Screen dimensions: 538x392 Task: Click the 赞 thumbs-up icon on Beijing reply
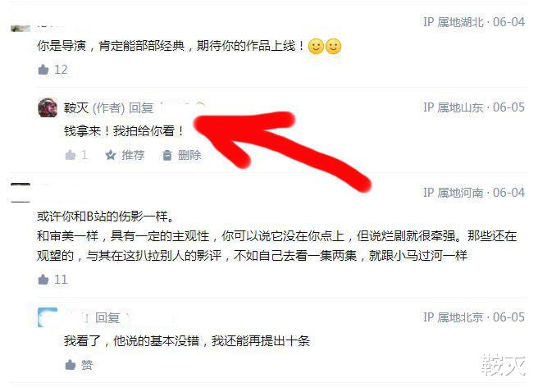(x=71, y=365)
